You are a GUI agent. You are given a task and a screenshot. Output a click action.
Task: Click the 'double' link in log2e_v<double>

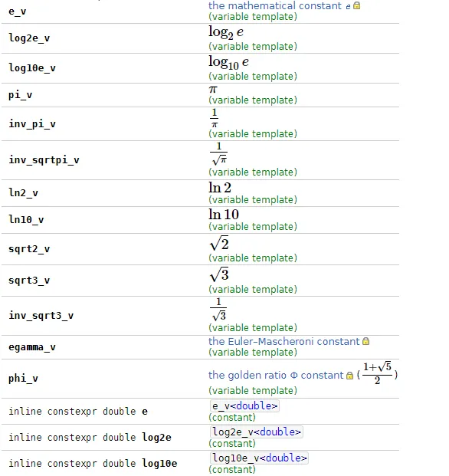point(278,432)
